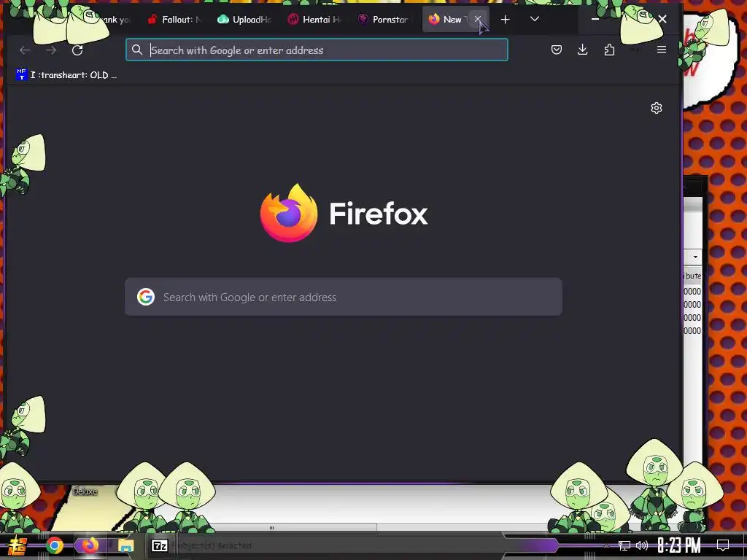The image size is (747, 560).
Task: Focus the address bar field
Action: [x=317, y=50]
